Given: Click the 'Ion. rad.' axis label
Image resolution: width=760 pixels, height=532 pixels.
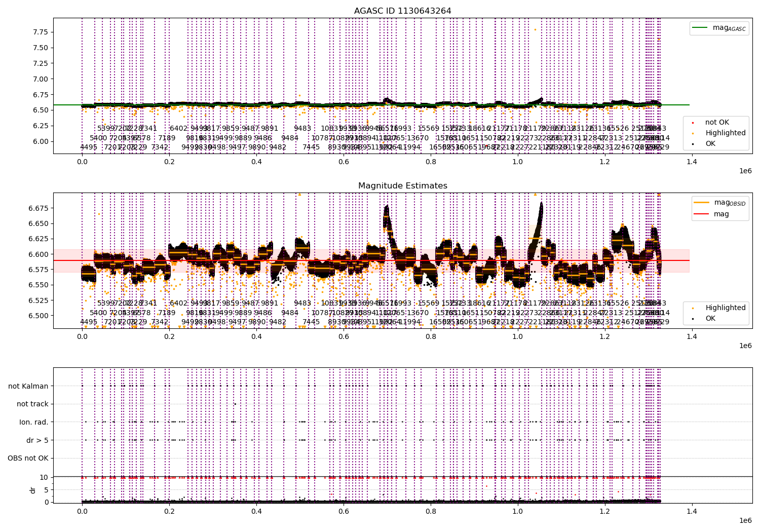Looking at the screenshot, I should (x=34, y=423).
